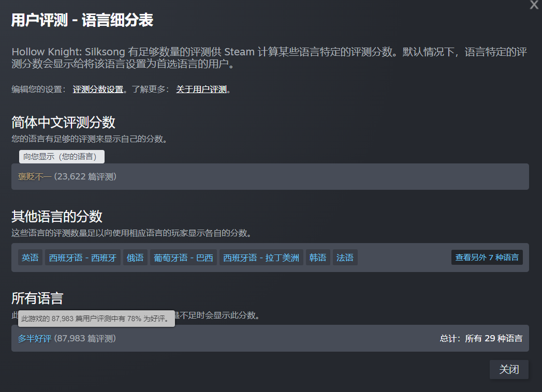
Task: Choose the 俄语 language tag
Action: (135, 258)
